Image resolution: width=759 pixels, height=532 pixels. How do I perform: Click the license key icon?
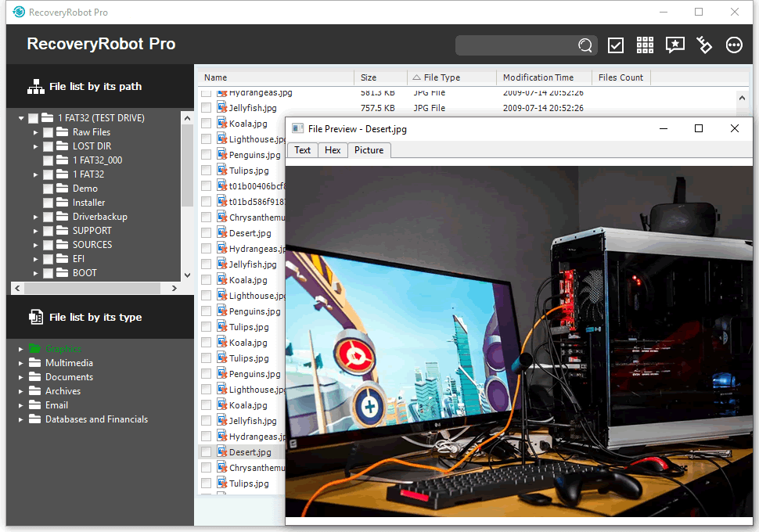pos(704,45)
